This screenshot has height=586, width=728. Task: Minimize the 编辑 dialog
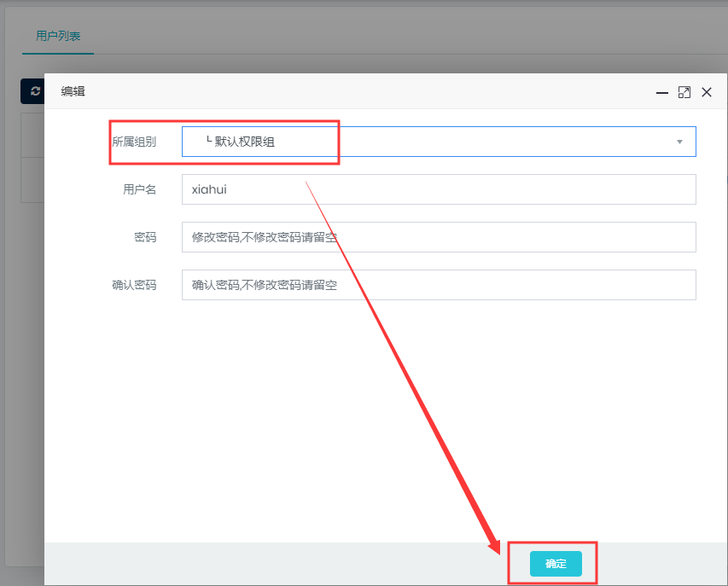pos(661,93)
